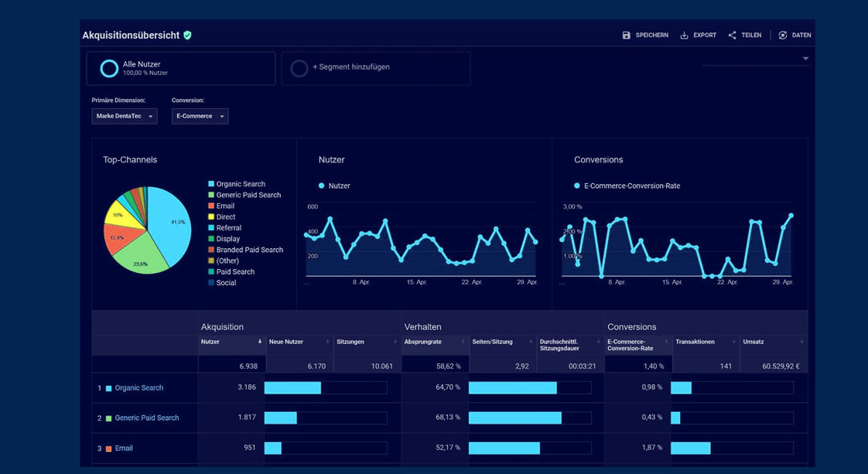Click the orange Email color swatch in table
The height and width of the screenshot is (474, 868).
tap(109, 448)
